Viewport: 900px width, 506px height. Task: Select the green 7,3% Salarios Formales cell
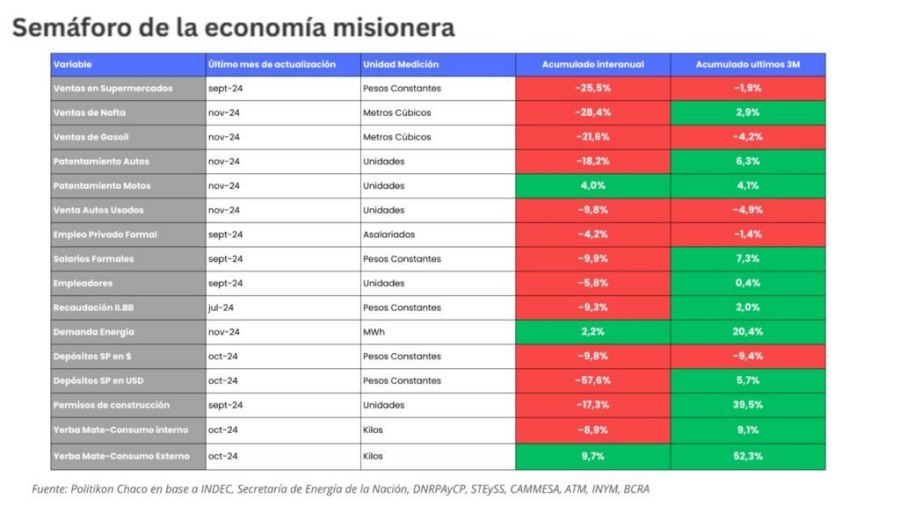748,259
